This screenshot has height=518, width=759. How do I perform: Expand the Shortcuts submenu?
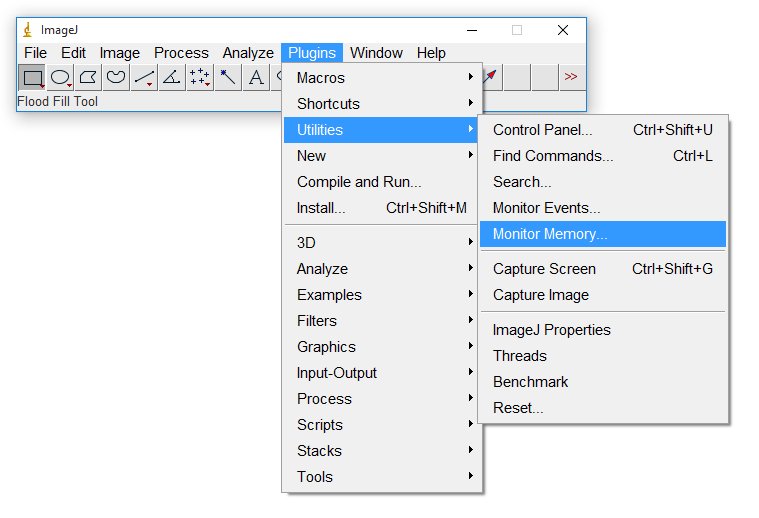tap(382, 104)
